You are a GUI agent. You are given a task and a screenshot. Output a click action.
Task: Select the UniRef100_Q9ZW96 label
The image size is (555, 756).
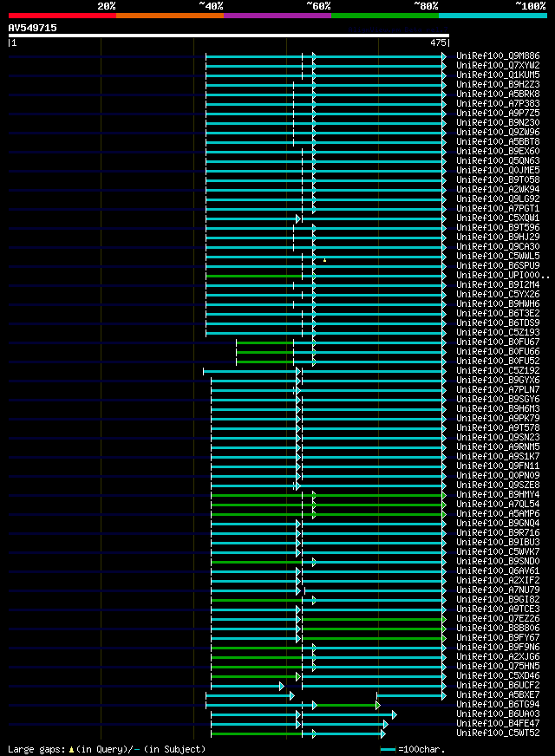click(x=498, y=132)
